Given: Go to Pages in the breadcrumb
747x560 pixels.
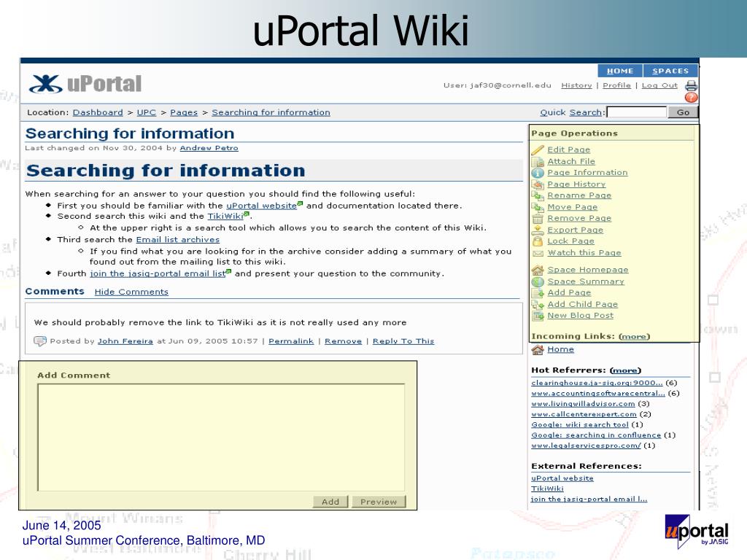Looking at the screenshot, I should 183,112.
